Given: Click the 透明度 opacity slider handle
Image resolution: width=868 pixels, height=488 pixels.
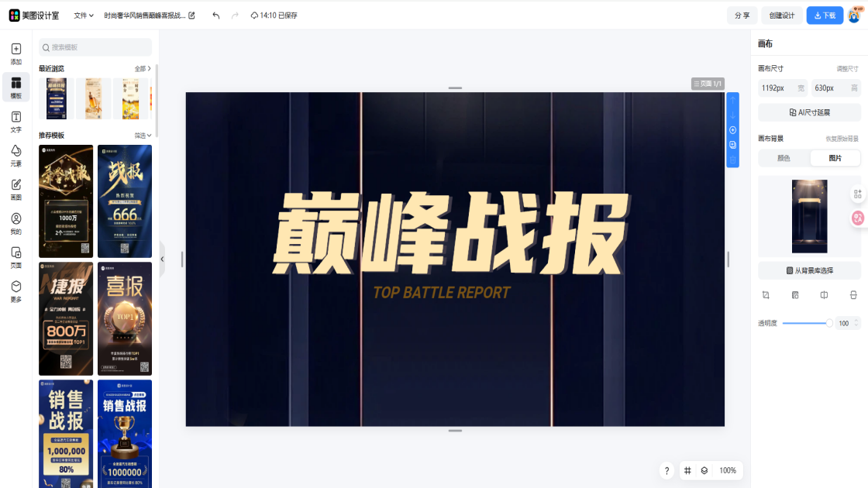Looking at the screenshot, I should pyautogui.click(x=829, y=323).
